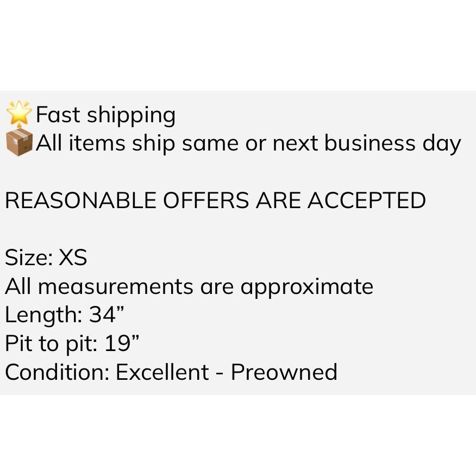Select the "XS" size value
Viewport: 476px width, 476px height.
click(x=73, y=258)
